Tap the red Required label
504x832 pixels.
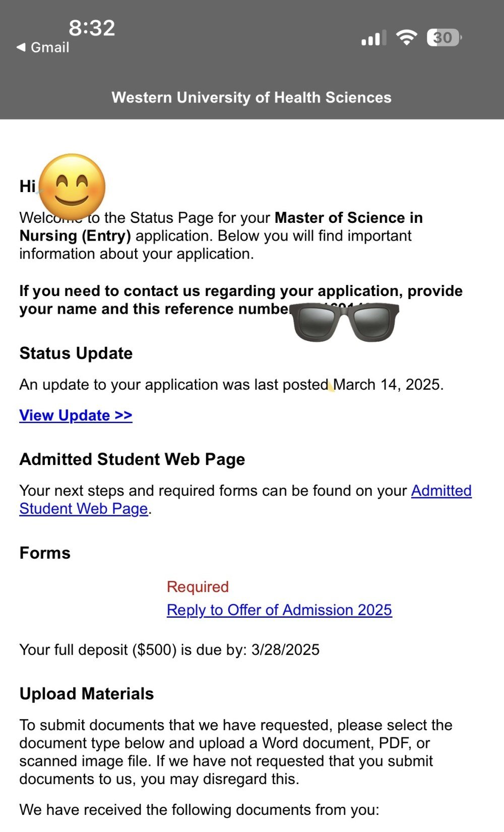[198, 587]
